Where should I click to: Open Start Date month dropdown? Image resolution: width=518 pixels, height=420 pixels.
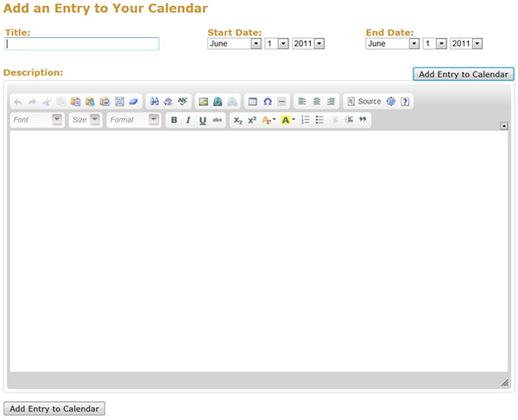coord(234,43)
